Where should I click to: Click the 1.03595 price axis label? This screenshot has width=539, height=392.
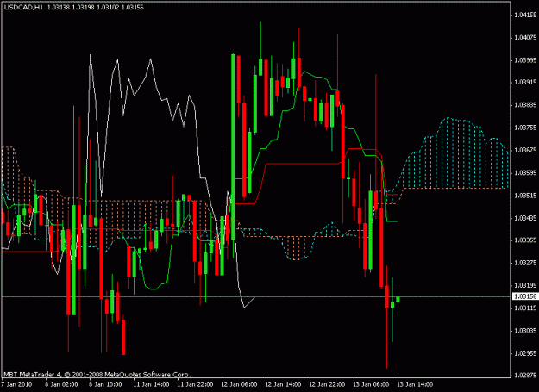pyautogui.click(x=525, y=172)
